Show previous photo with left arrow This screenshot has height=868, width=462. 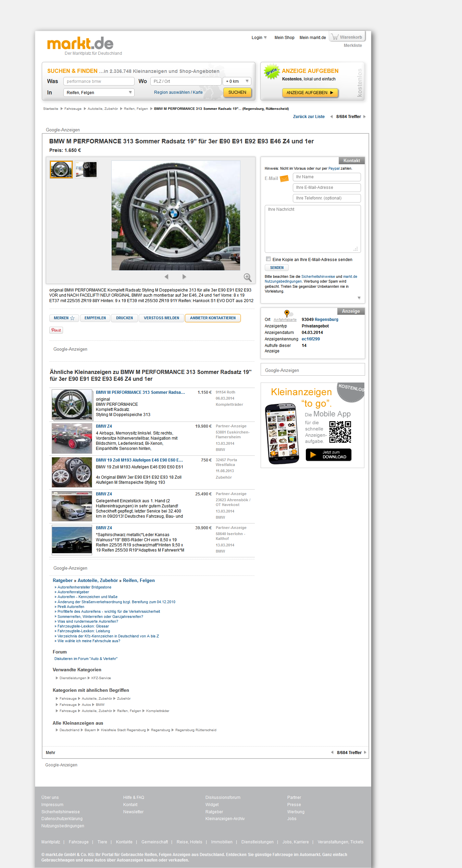166,276
